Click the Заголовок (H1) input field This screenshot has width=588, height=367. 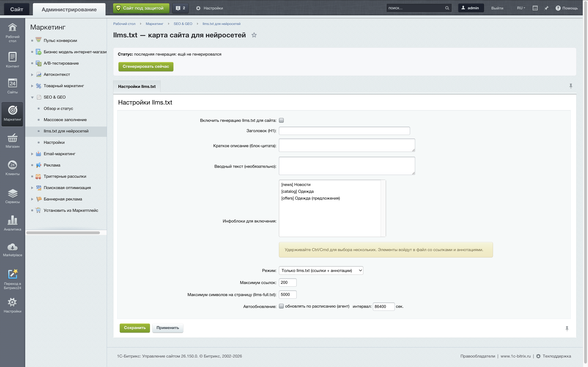(x=344, y=131)
